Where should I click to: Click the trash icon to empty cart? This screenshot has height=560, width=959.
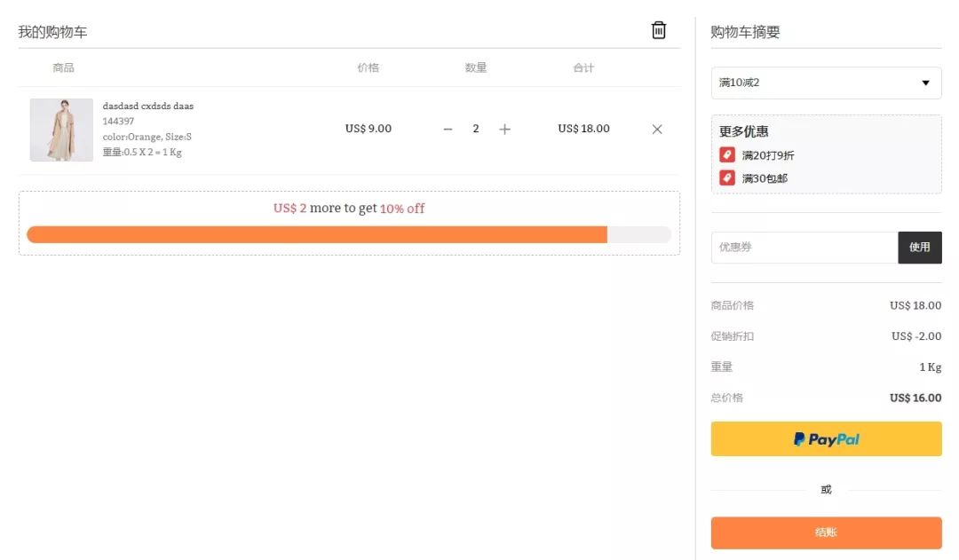(x=658, y=29)
